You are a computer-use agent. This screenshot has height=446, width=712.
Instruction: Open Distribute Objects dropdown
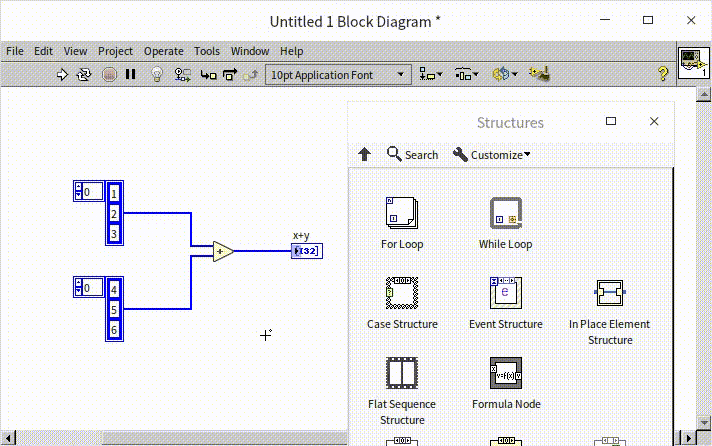pos(467,74)
